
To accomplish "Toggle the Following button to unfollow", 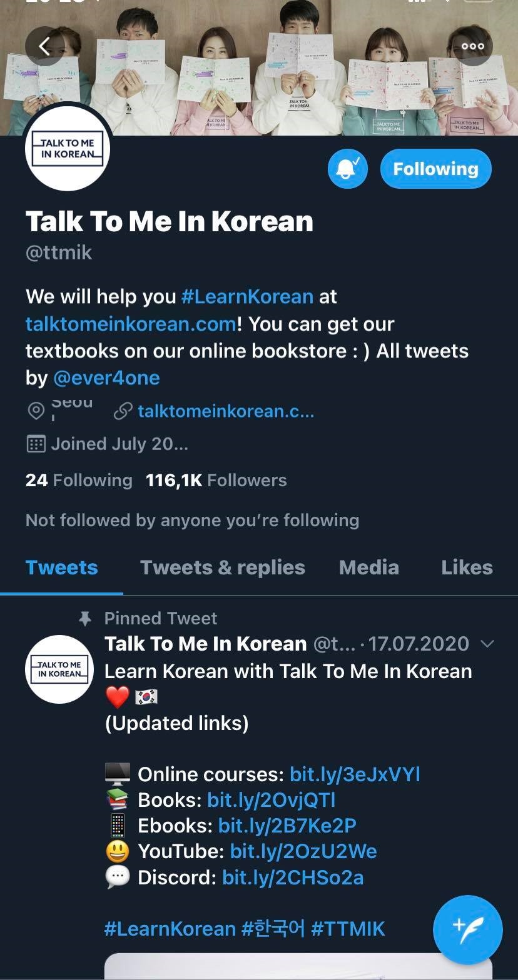I will point(436,169).
